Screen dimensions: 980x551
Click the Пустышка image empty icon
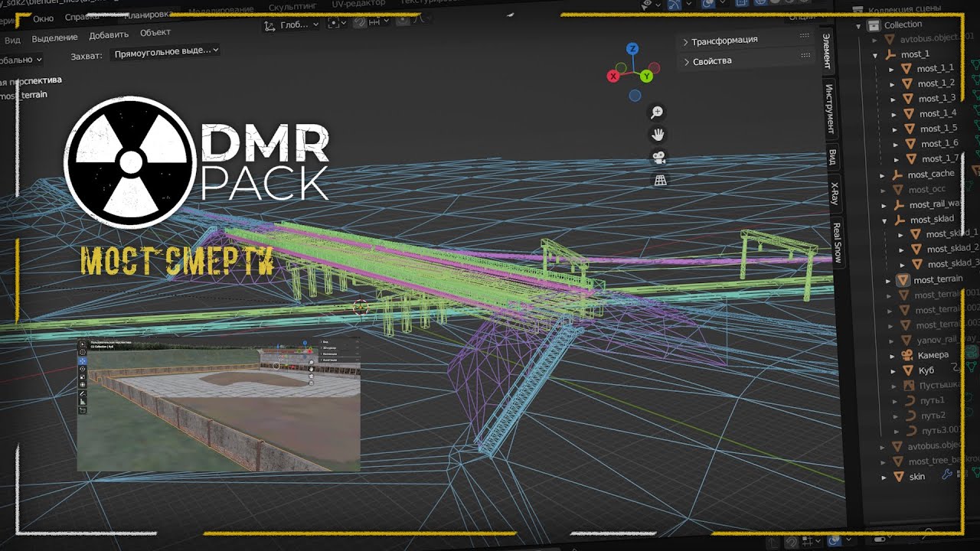pos(909,385)
